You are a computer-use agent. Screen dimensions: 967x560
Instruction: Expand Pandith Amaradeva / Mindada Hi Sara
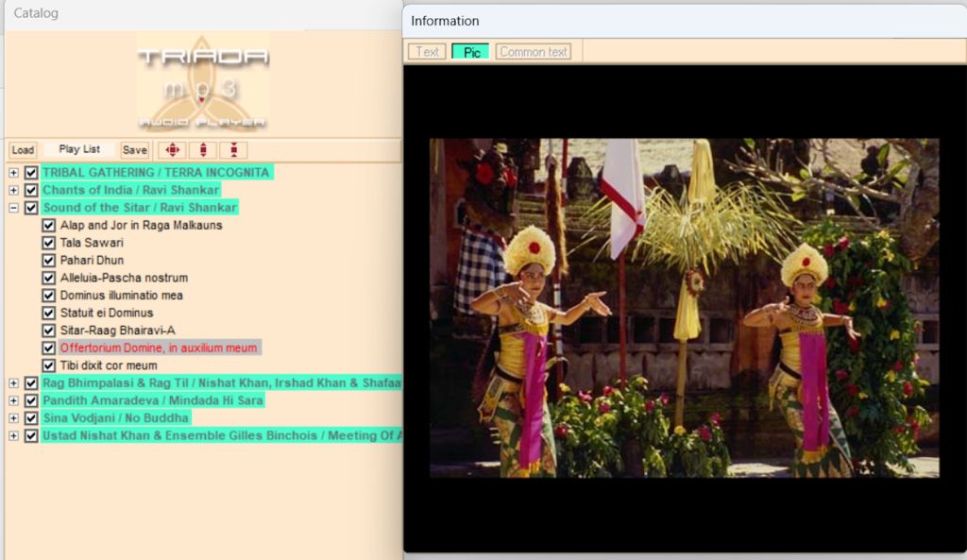pos(13,401)
